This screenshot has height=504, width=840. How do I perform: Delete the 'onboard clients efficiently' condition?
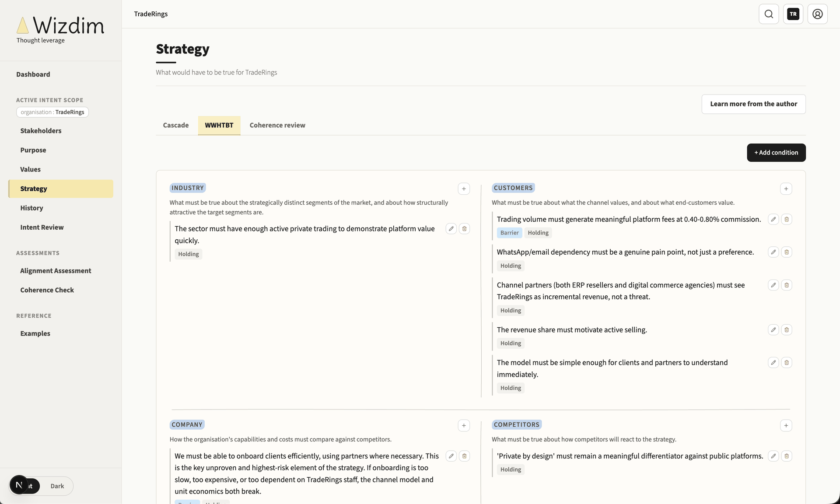point(465,456)
